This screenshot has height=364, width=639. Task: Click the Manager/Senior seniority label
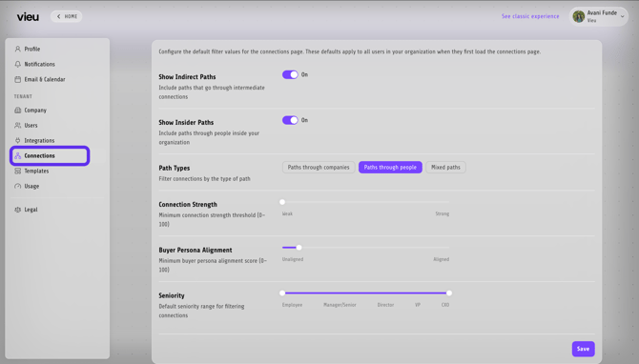point(340,305)
